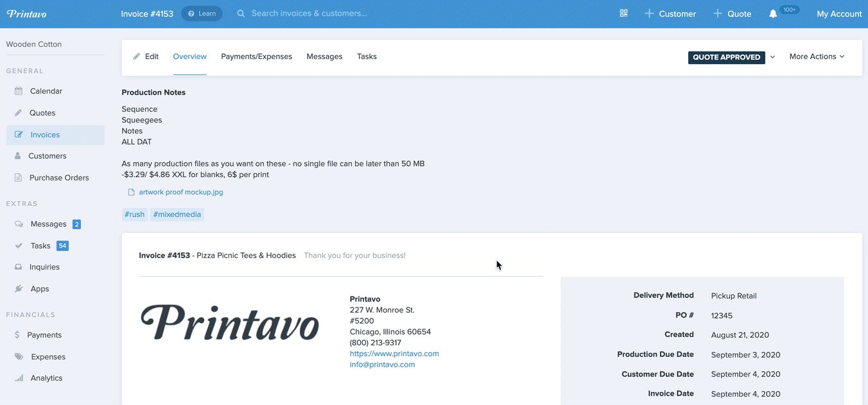Click the Expenses tags icon

19,357
